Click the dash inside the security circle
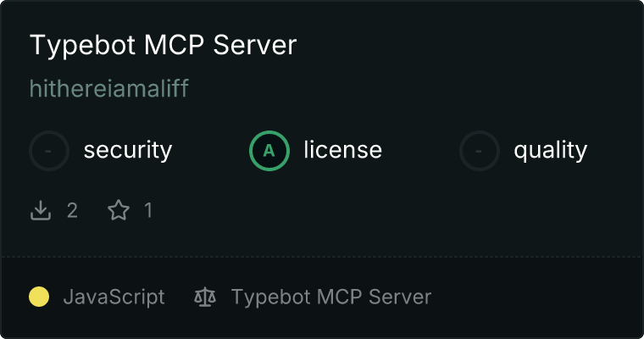The image size is (644, 339). (x=48, y=151)
